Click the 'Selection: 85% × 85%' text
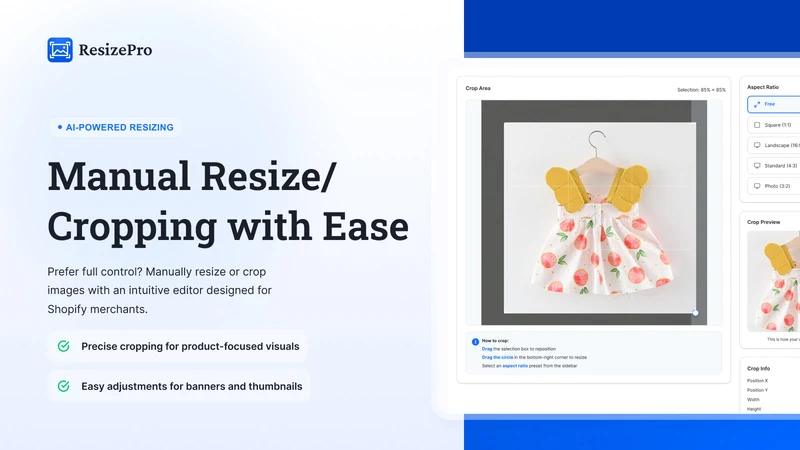This screenshot has height=450, width=800. [701, 90]
